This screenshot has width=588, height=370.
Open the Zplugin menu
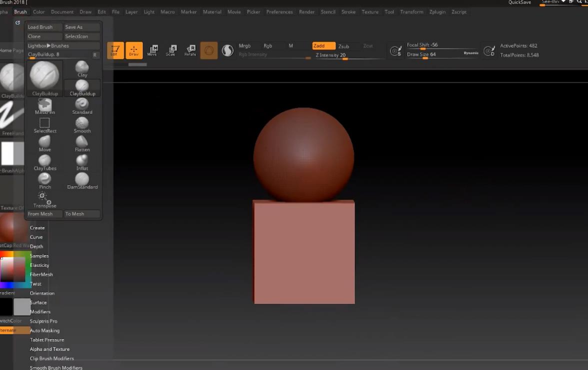pos(437,12)
